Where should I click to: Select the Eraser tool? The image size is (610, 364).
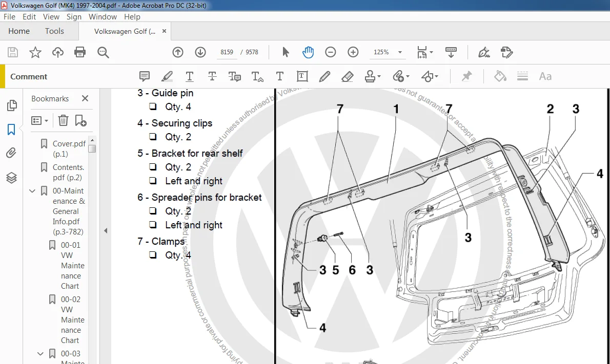click(348, 76)
